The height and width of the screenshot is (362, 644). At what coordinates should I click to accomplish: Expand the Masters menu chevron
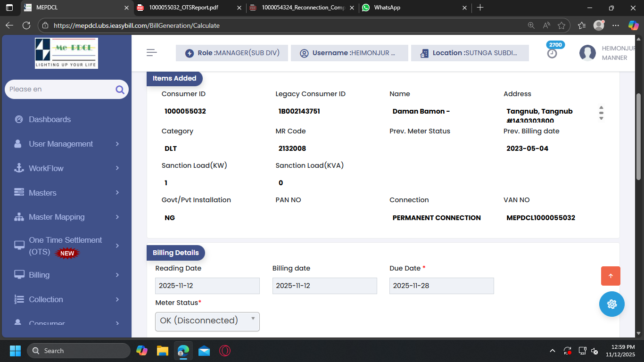117,192
